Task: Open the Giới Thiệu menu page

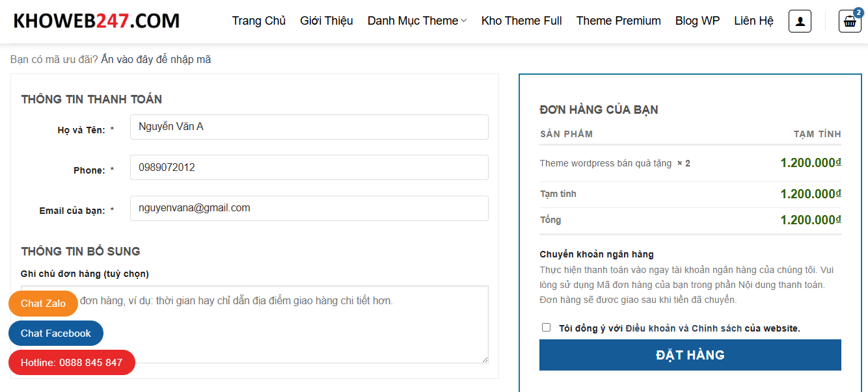Action: [327, 21]
